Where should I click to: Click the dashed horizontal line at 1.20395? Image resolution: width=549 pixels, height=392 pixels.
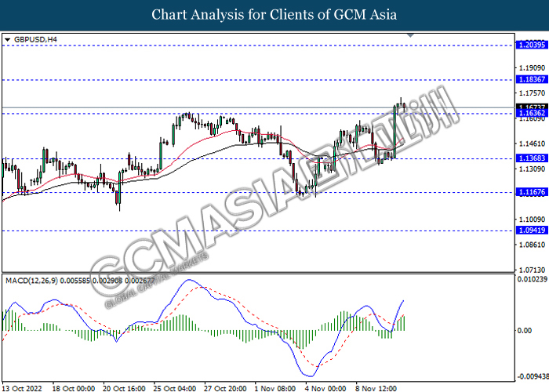pyautogui.click(x=235, y=45)
